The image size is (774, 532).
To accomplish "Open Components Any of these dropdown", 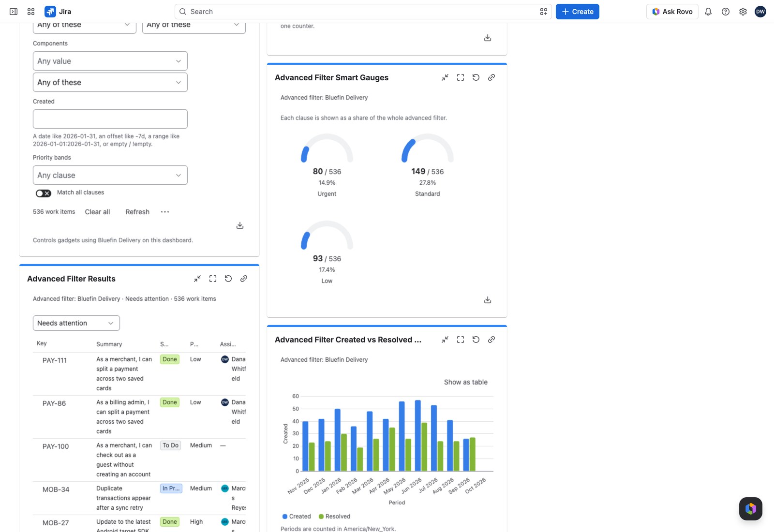I will [110, 82].
